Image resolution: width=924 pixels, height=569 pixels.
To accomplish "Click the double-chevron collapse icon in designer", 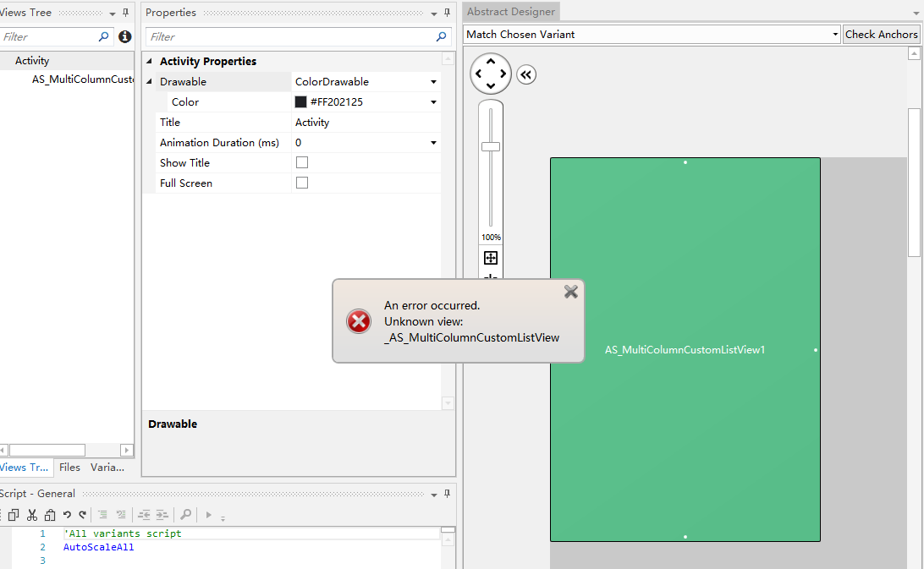I will point(526,74).
